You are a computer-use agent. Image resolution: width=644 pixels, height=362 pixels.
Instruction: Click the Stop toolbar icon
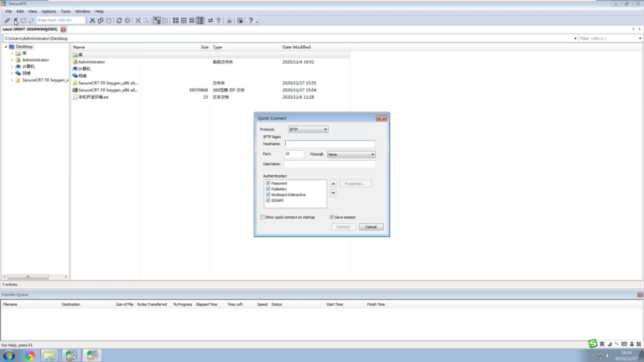(x=127, y=20)
